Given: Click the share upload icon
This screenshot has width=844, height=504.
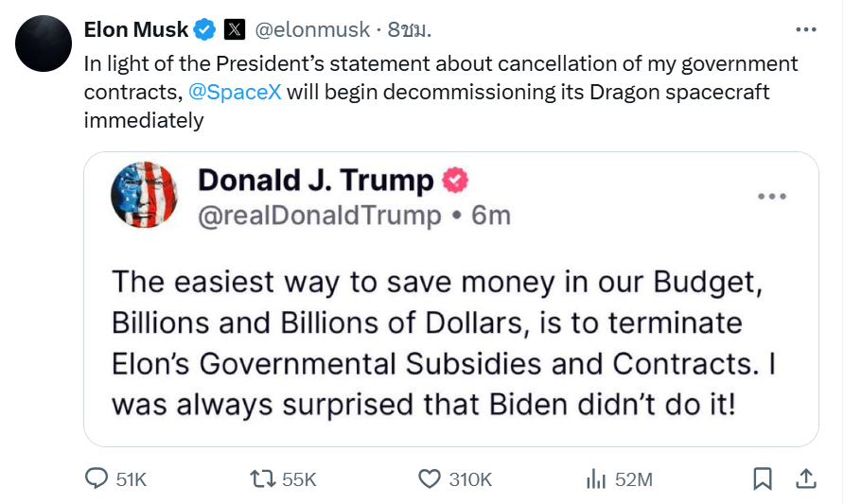Looking at the screenshot, I should coord(805,478).
